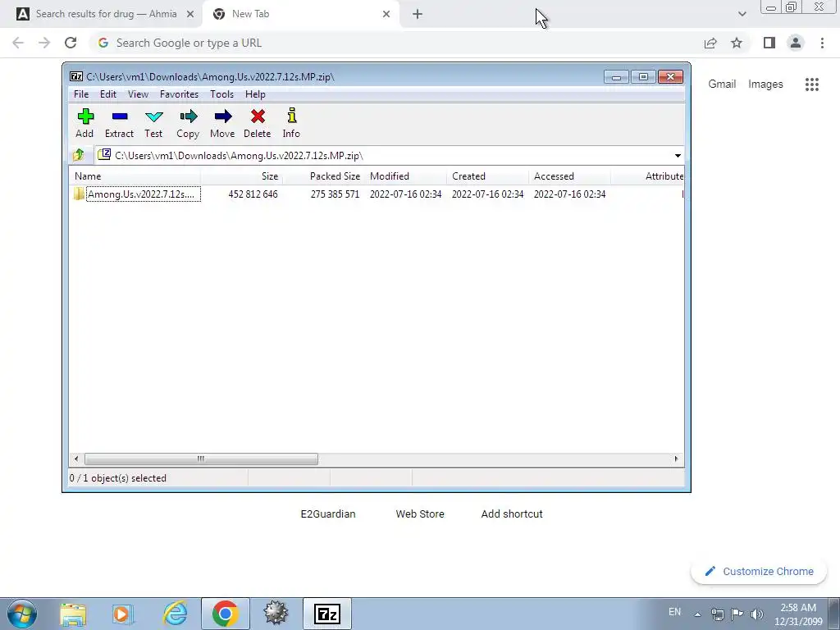The image size is (840, 630).
Task: Go up one folder level icon
Action: click(x=79, y=155)
